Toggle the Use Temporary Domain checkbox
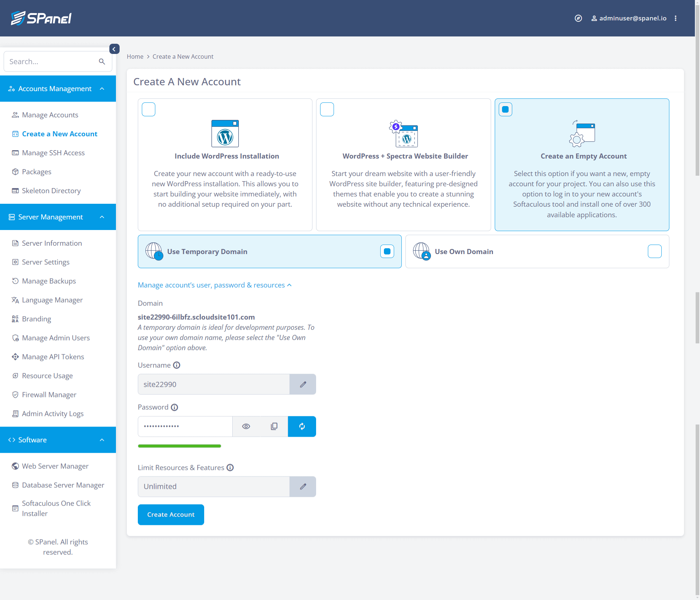 coord(388,250)
